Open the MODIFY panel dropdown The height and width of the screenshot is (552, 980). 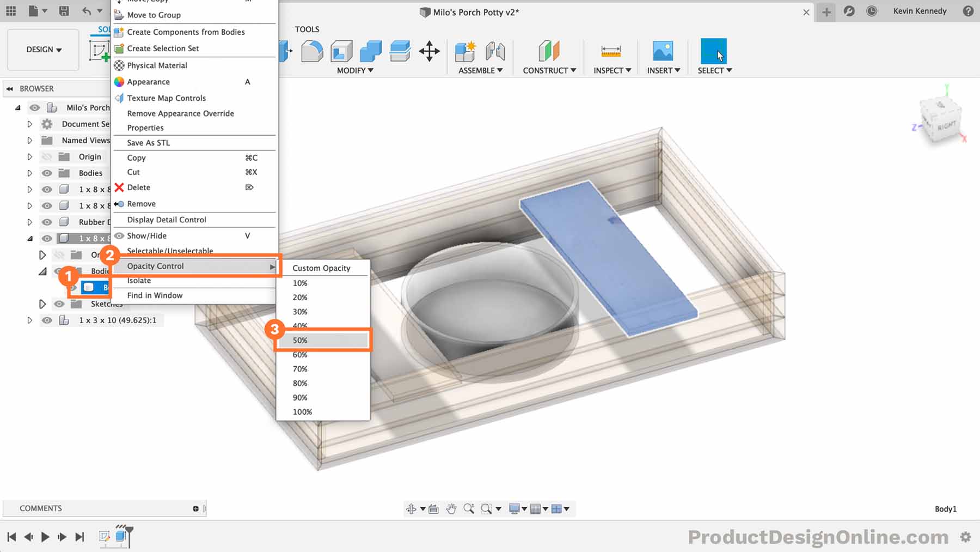coord(353,70)
